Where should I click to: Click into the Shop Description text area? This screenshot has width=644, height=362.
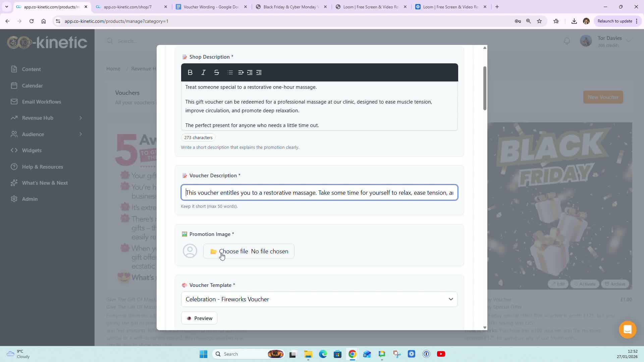point(319,106)
